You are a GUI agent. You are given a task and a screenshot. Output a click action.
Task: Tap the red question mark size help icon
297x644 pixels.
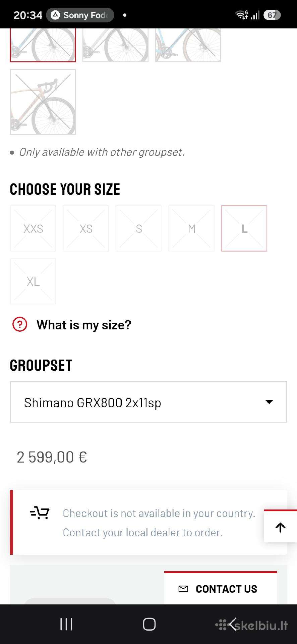(20, 325)
